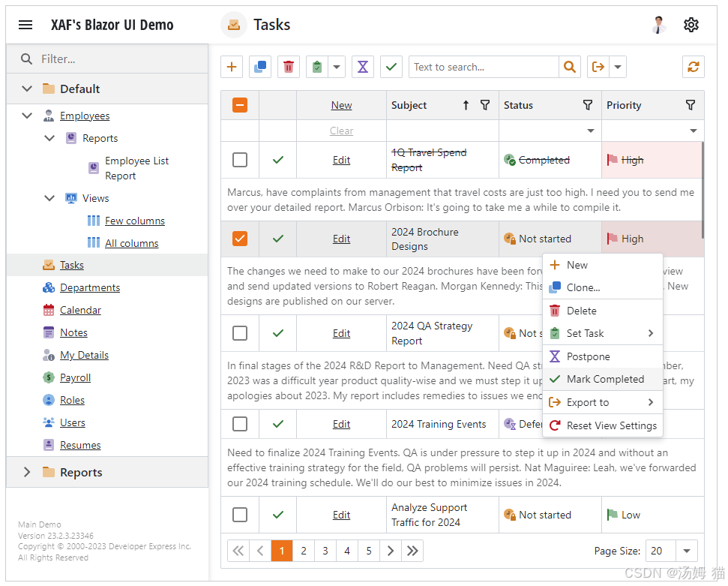Click checkmark icon in 2024 Training Events row
The image size is (728, 586).
click(x=278, y=424)
